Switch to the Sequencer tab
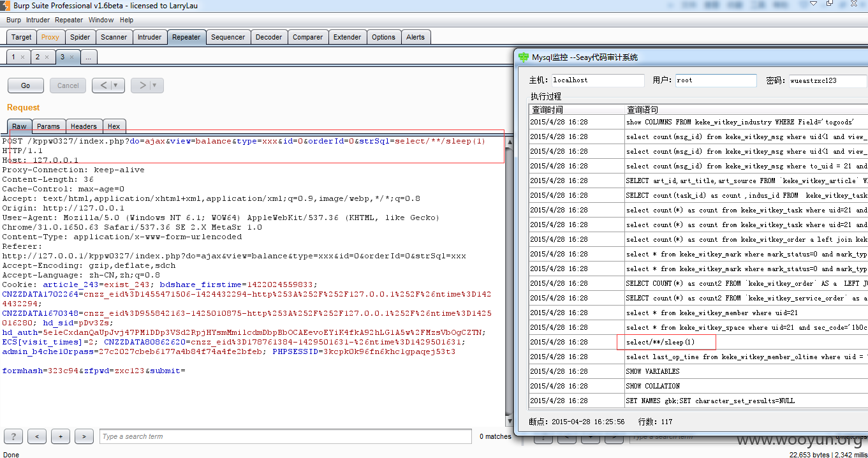868x458 pixels. [x=228, y=37]
